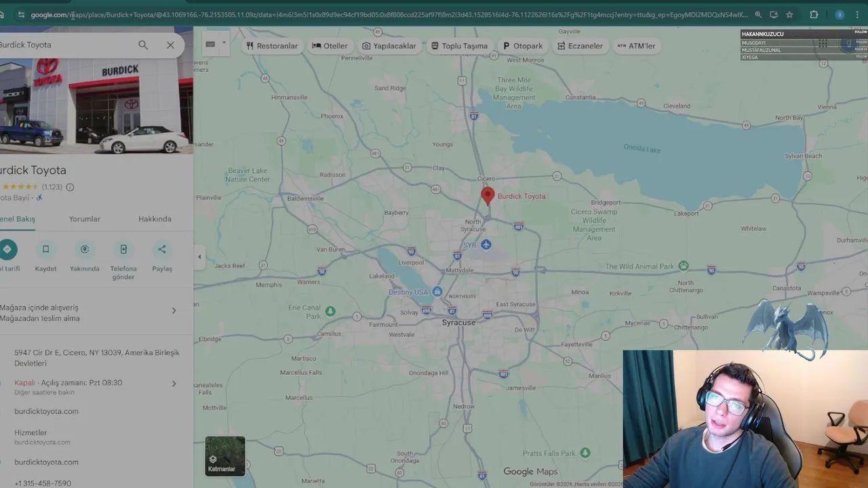Open the Yorumlar tab
868x488 pixels.
85,219
